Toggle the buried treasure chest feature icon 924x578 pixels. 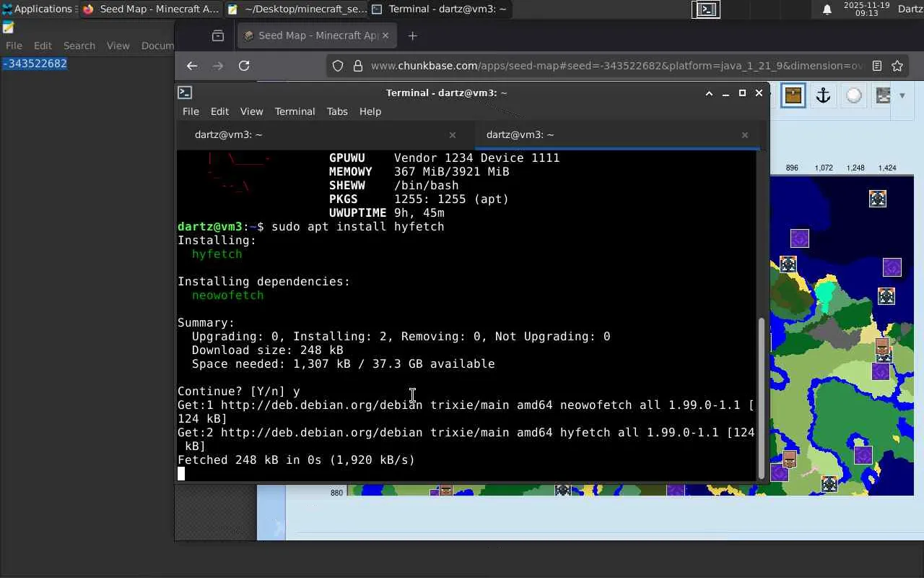793,95
